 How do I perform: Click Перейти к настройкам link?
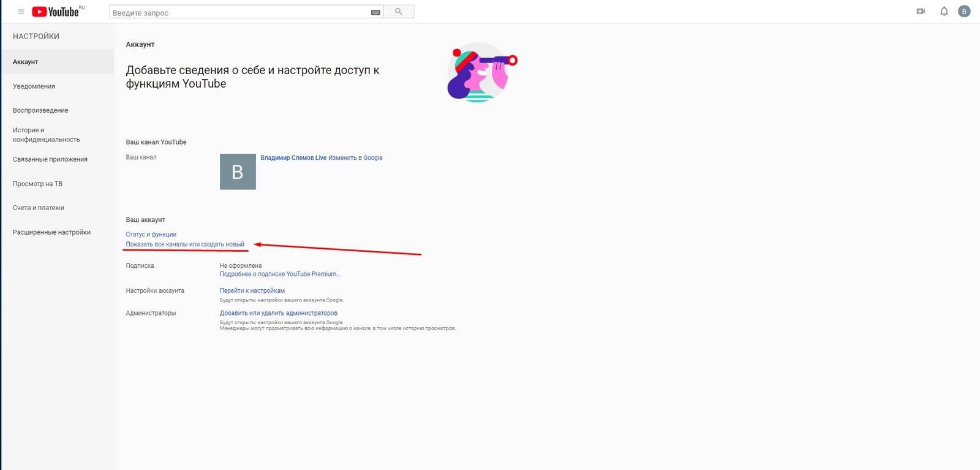252,291
